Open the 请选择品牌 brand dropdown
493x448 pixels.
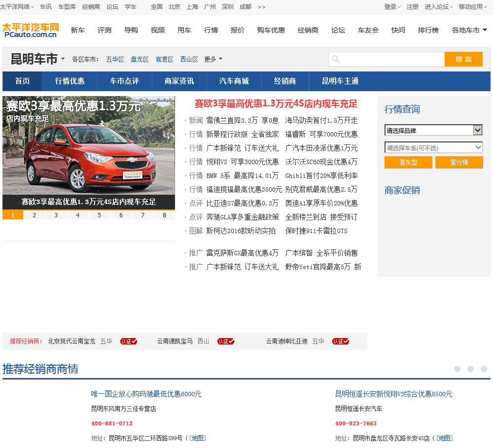[x=433, y=131]
